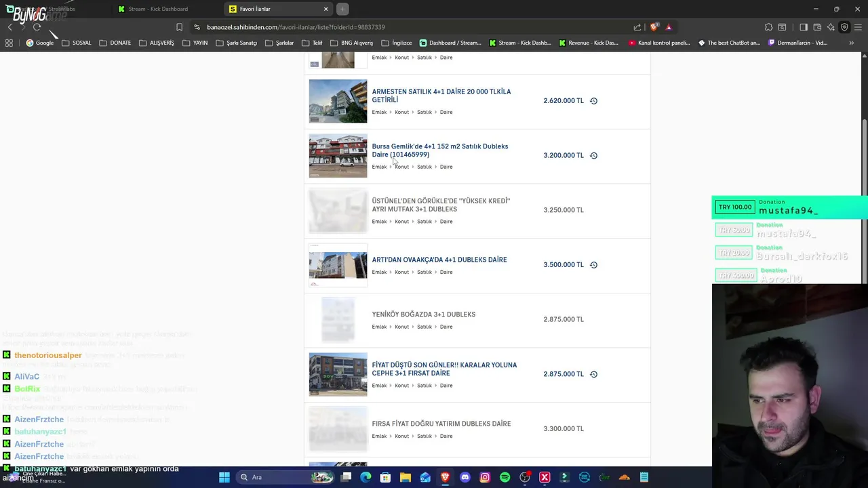Close the Favori İlanlar tab
This screenshot has width=868, height=488.
click(x=325, y=9)
